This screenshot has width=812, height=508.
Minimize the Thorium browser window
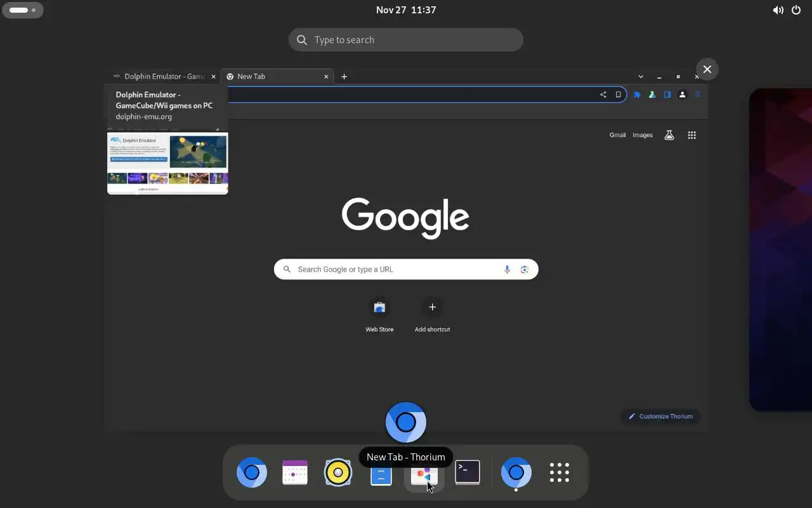659,76
